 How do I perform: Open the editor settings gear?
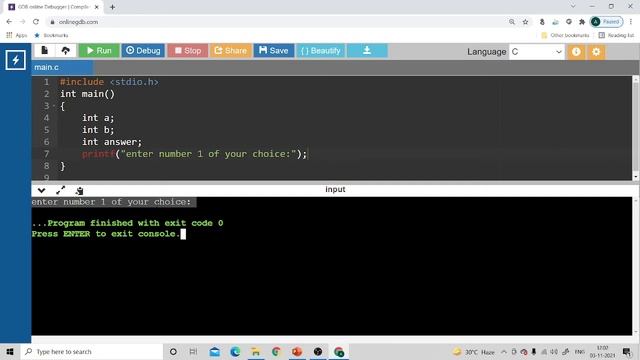click(x=596, y=52)
